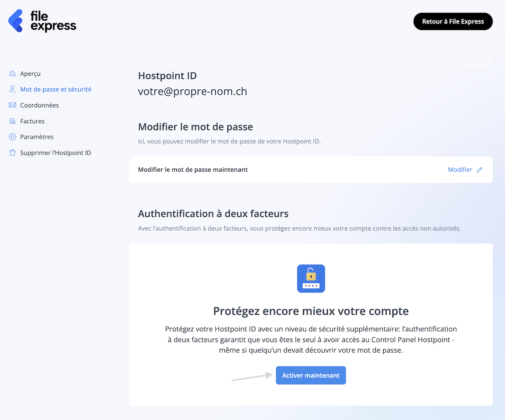The image size is (505, 420).
Task: Open Paramètres in the sidebar
Action: [37, 137]
